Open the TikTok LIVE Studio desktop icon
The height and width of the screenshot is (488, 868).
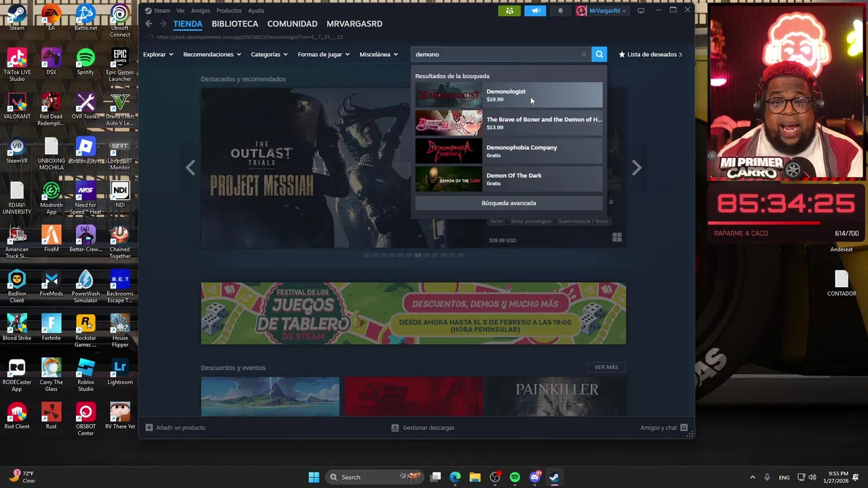17,66
